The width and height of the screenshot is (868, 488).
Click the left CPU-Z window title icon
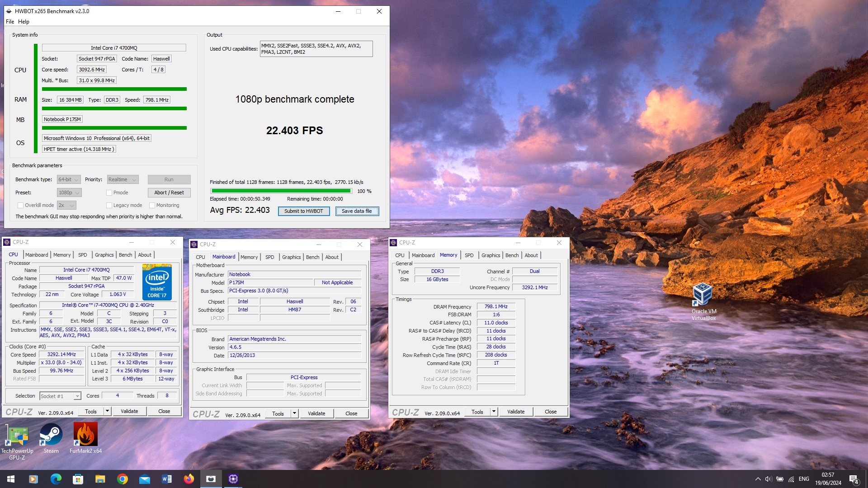pos(7,242)
